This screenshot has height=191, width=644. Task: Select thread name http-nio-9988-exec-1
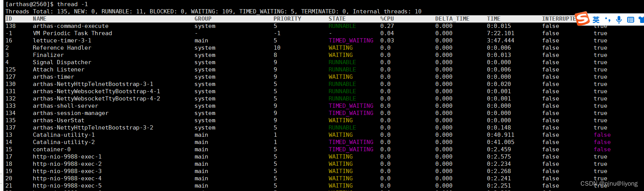pos(67,157)
